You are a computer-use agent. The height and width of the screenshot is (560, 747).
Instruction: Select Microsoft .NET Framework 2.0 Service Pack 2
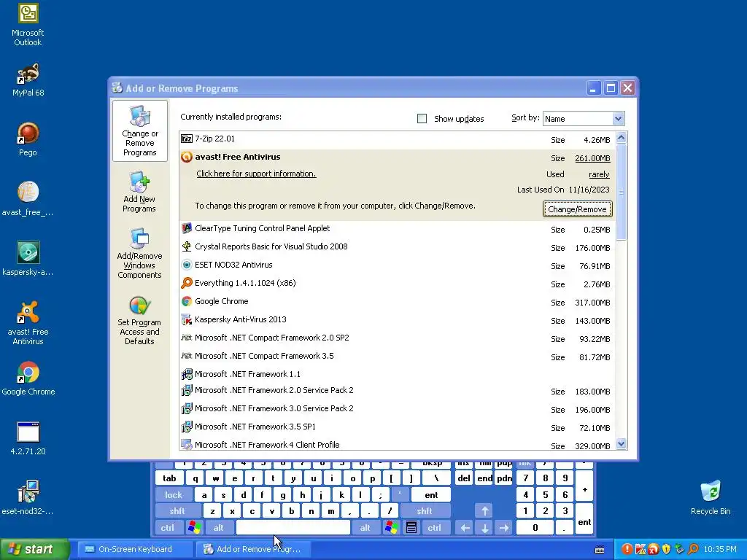(x=397, y=391)
